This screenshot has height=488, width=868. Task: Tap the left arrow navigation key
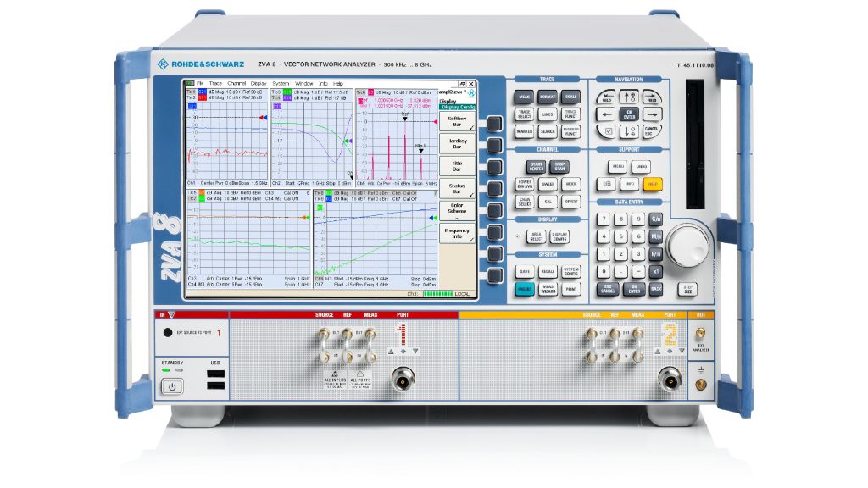[605, 115]
